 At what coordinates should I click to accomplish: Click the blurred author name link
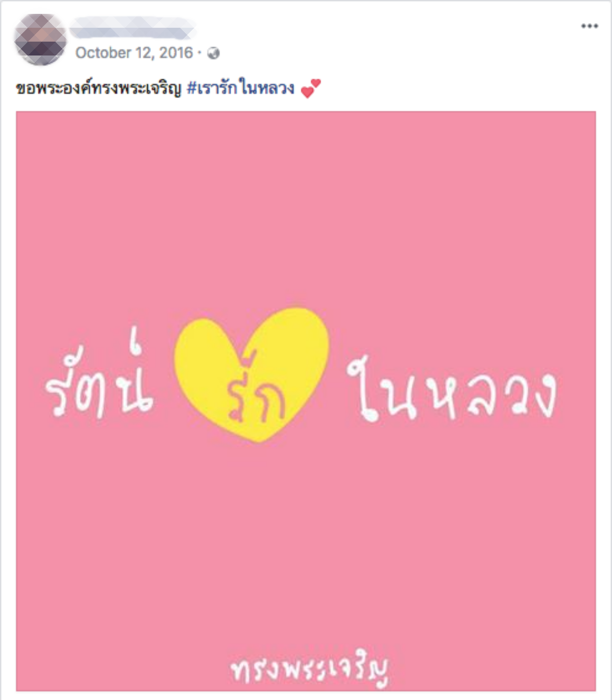pyautogui.click(x=132, y=28)
